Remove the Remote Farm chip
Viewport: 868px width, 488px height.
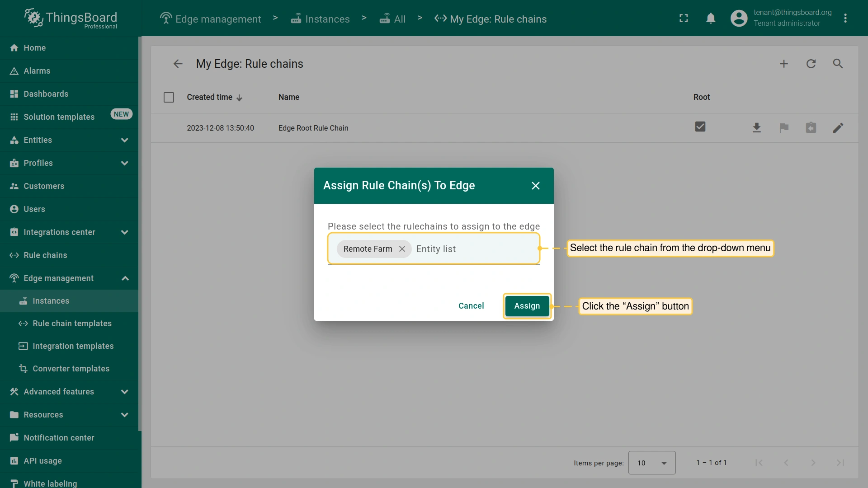click(402, 249)
